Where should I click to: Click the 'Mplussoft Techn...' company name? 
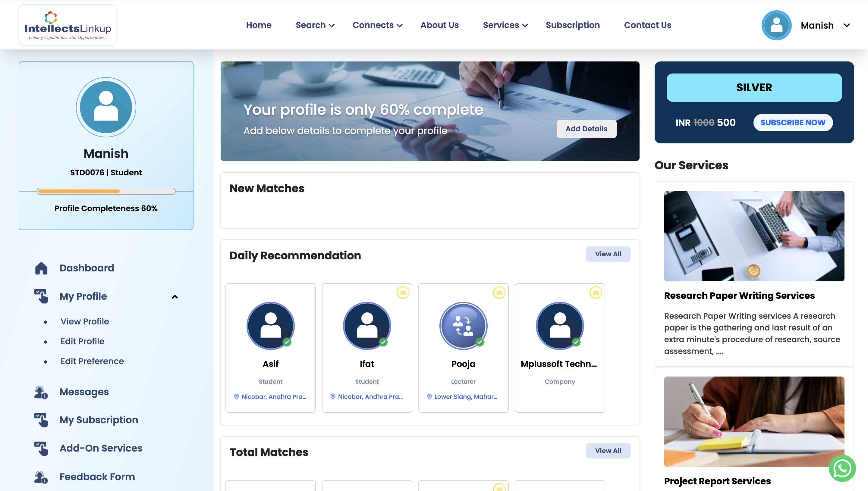click(559, 364)
